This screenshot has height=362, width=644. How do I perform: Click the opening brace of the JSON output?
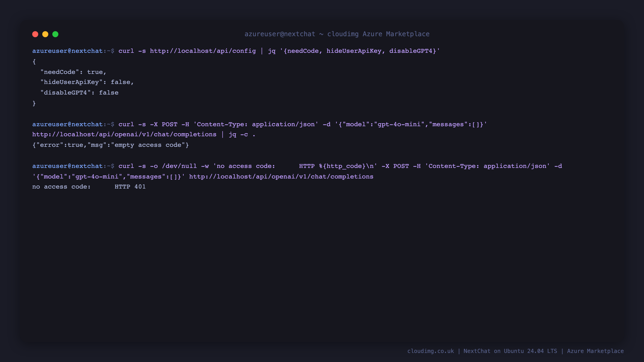[34, 61]
